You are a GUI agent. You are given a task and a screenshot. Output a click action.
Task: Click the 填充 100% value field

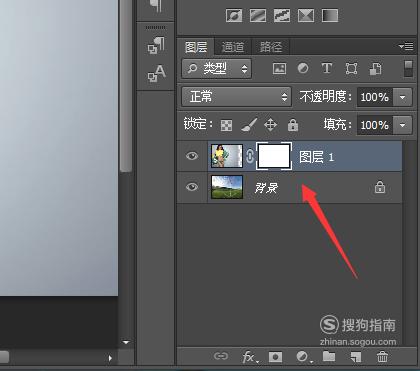[375, 125]
